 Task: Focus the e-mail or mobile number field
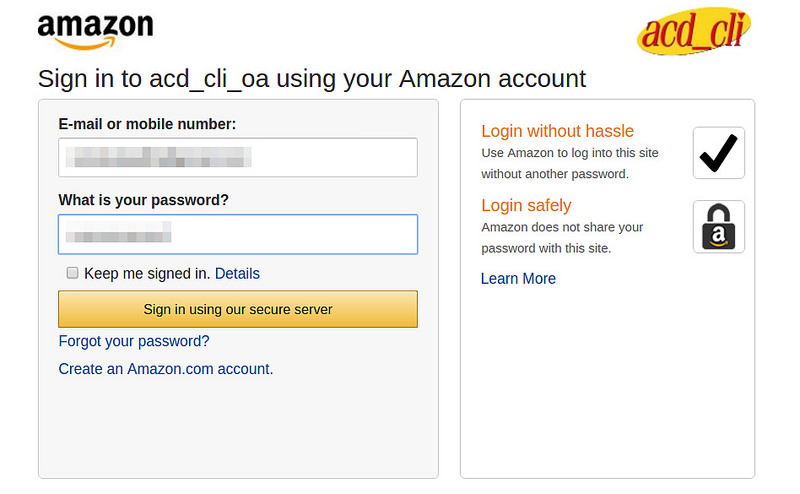click(x=237, y=157)
